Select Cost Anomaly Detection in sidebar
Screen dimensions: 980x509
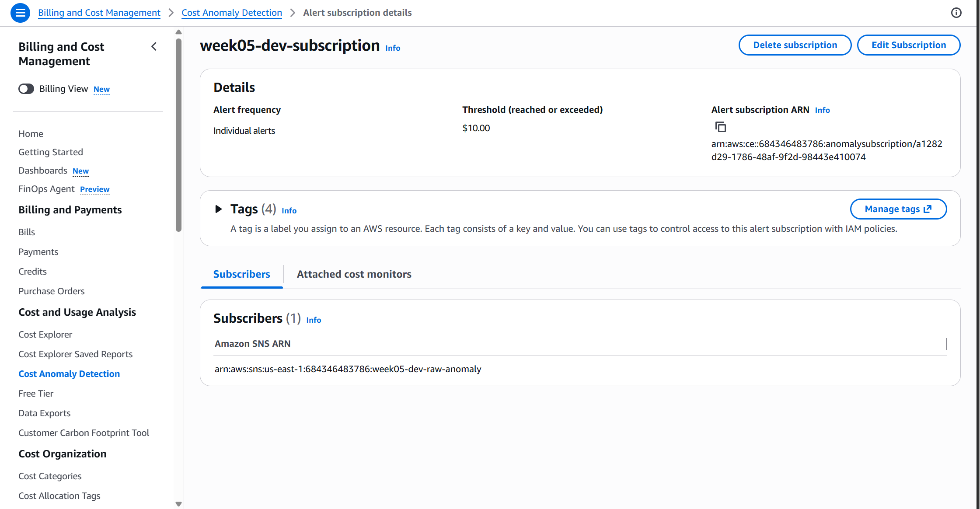point(69,374)
